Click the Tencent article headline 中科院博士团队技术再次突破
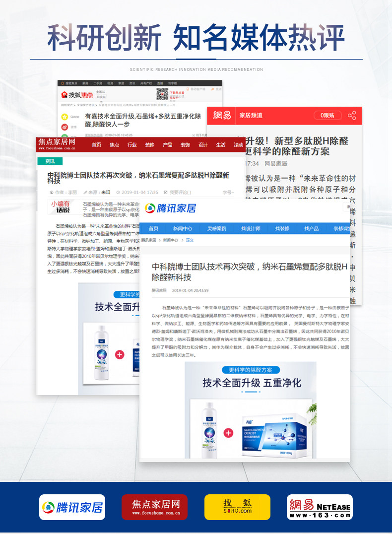The image size is (392, 534). click(249, 272)
